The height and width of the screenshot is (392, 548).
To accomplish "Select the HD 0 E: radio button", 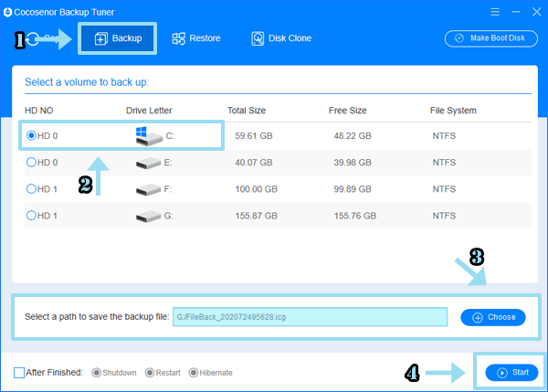I will click(31, 162).
